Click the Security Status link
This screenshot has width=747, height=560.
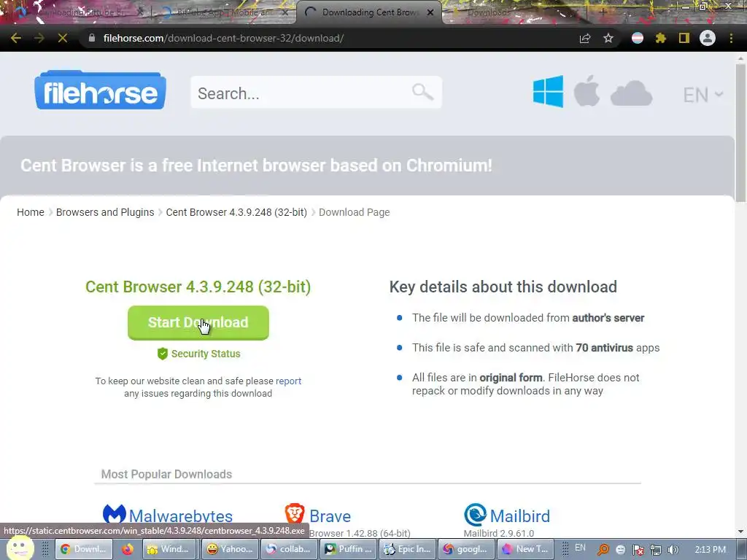click(206, 354)
